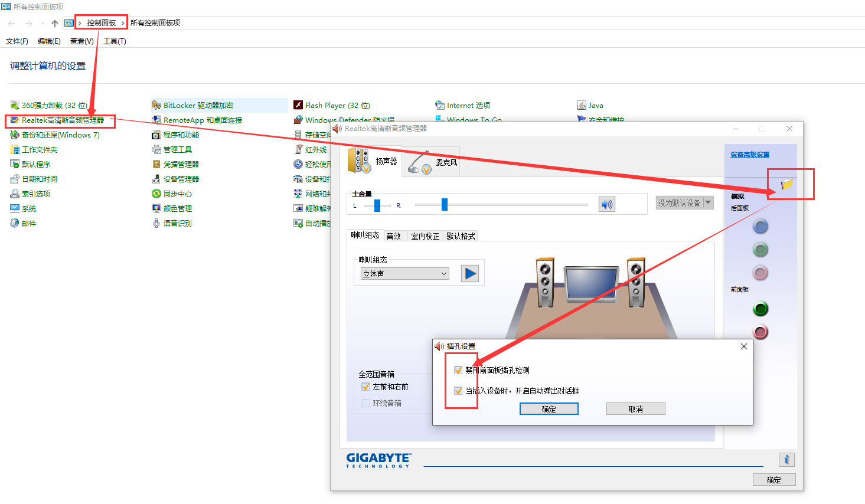The image size is (865, 504).
Task: Switch to the 麦克风 device tab
Action: pyautogui.click(x=433, y=162)
